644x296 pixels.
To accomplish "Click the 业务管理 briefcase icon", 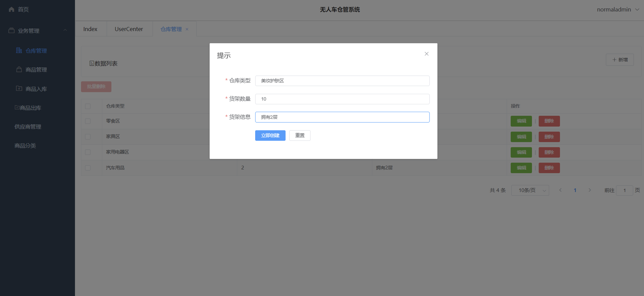I will click(x=12, y=30).
